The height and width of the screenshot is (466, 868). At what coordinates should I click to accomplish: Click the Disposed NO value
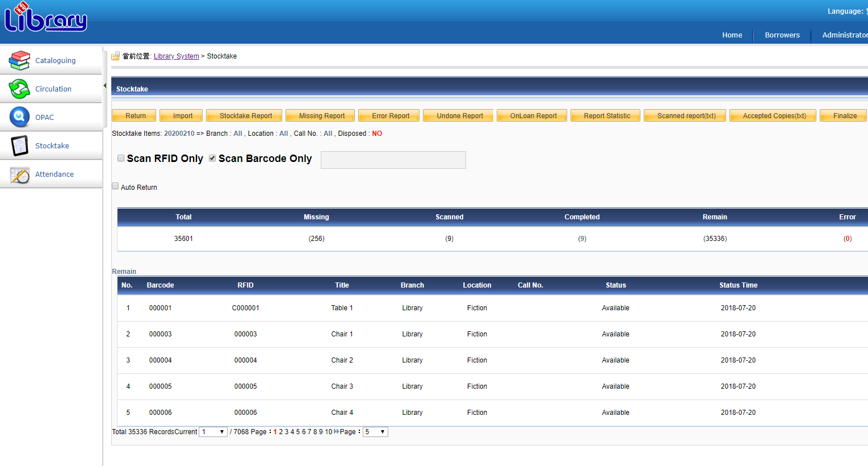pyautogui.click(x=377, y=134)
